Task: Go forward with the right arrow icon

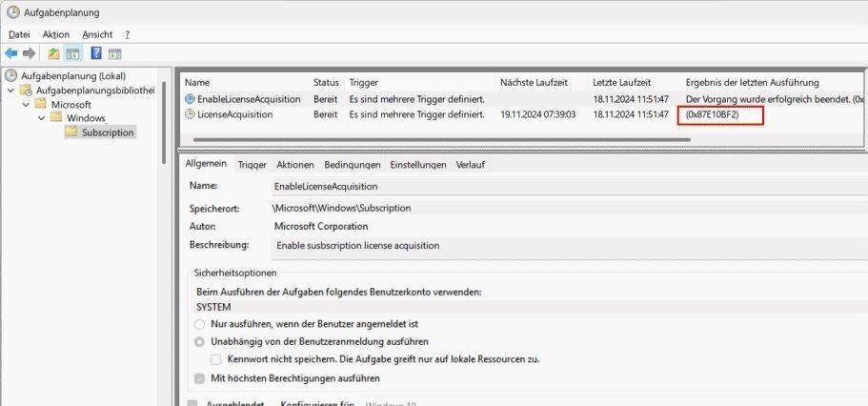Action: coord(29,53)
